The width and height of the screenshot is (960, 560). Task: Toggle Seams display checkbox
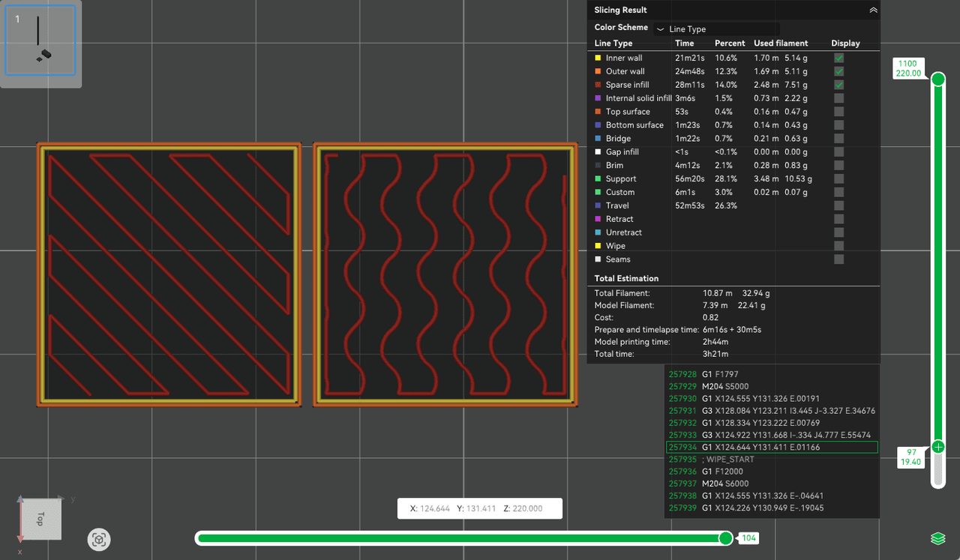(838, 259)
